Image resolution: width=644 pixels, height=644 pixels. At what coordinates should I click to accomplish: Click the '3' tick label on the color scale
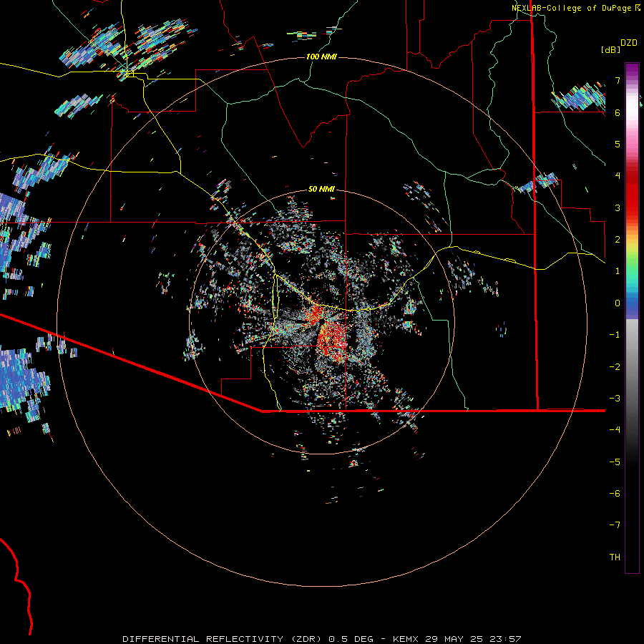[618, 208]
